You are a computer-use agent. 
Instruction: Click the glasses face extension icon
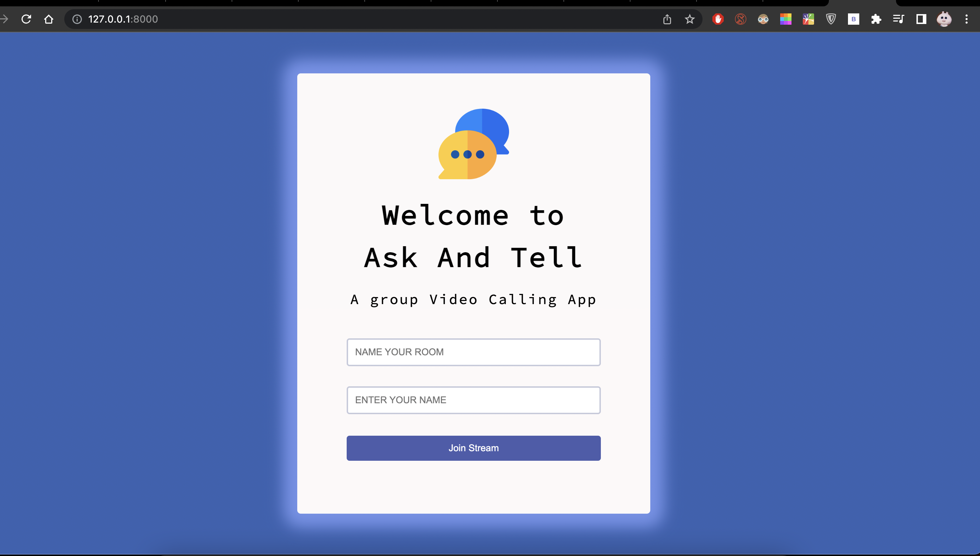(763, 19)
